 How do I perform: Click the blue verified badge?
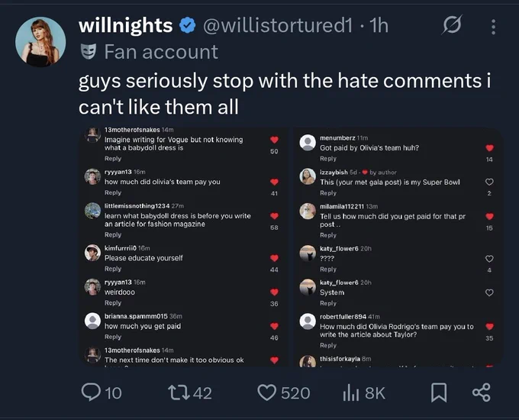coord(187,25)
